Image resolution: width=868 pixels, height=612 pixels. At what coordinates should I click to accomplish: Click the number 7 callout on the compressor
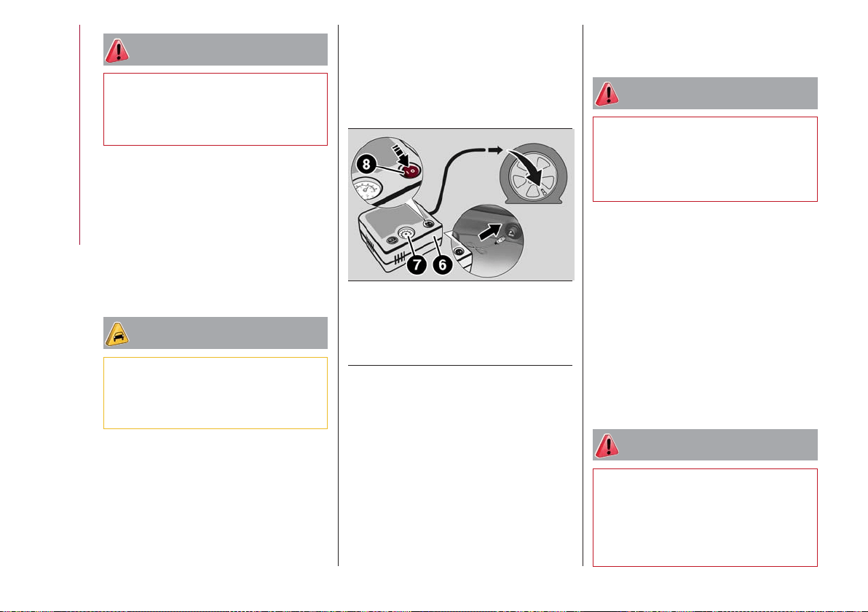click(417, 264)
